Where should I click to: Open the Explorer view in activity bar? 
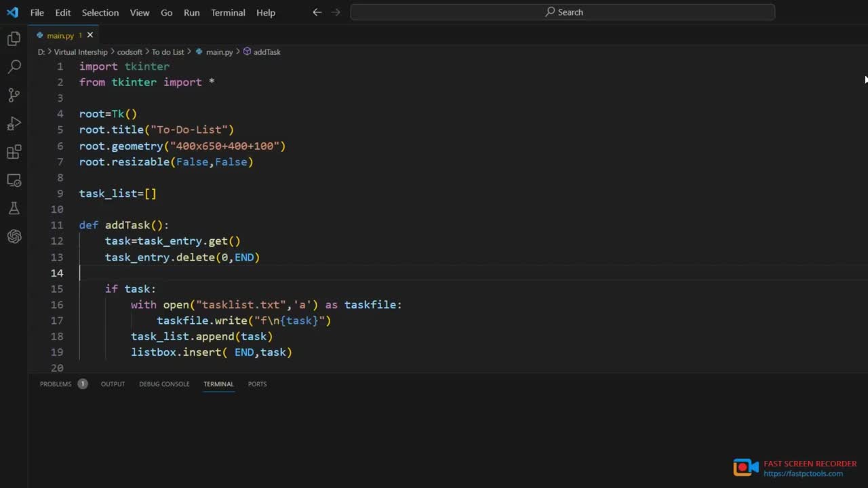[x=14, y=39]
